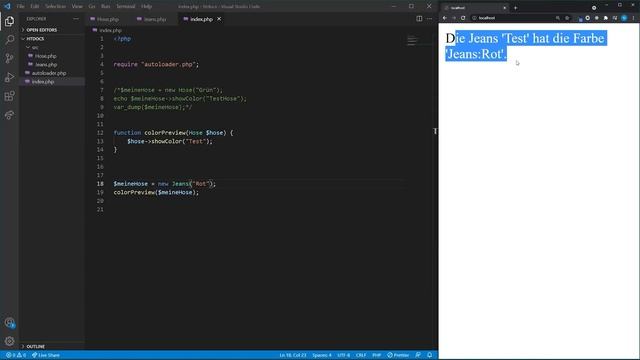640x360 pixels.
Task: Switch to the Jeans.php editor tab
Action: (154, 19)
